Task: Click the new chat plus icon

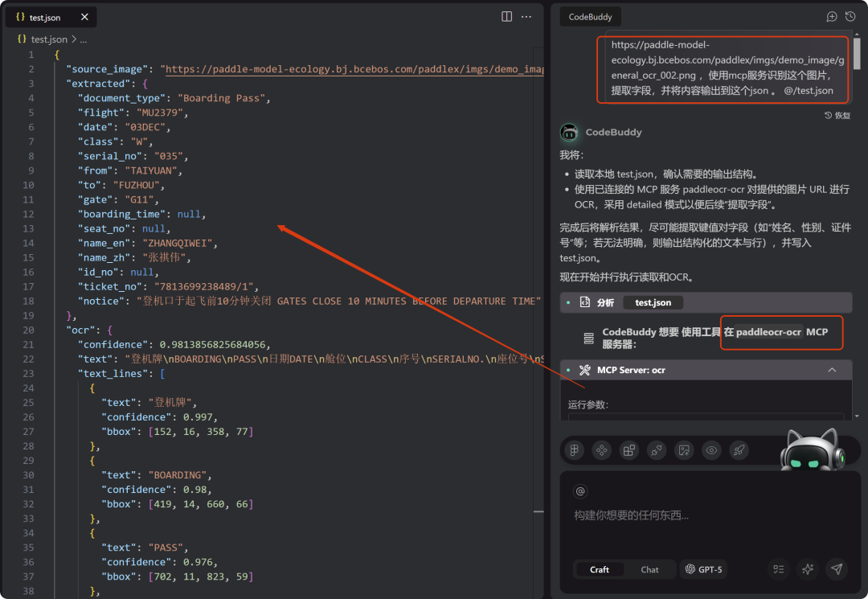Action: (832, 17)
